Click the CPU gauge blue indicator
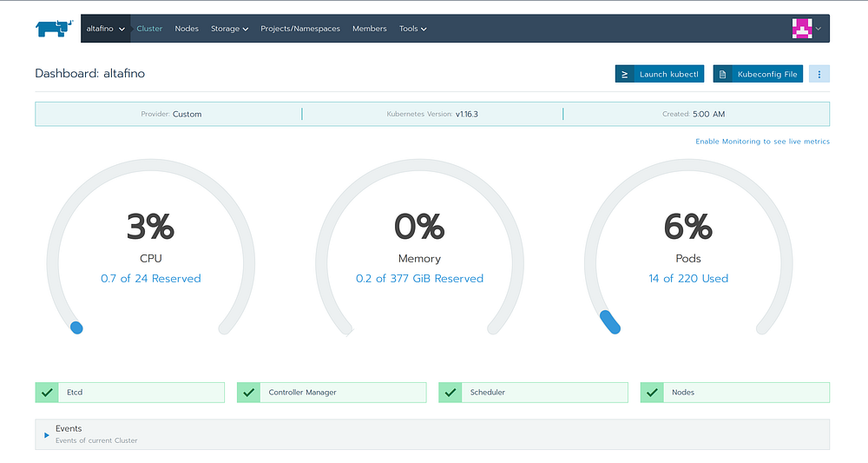The width and height of the screenshot is (868, 463). tap(76, 327)
